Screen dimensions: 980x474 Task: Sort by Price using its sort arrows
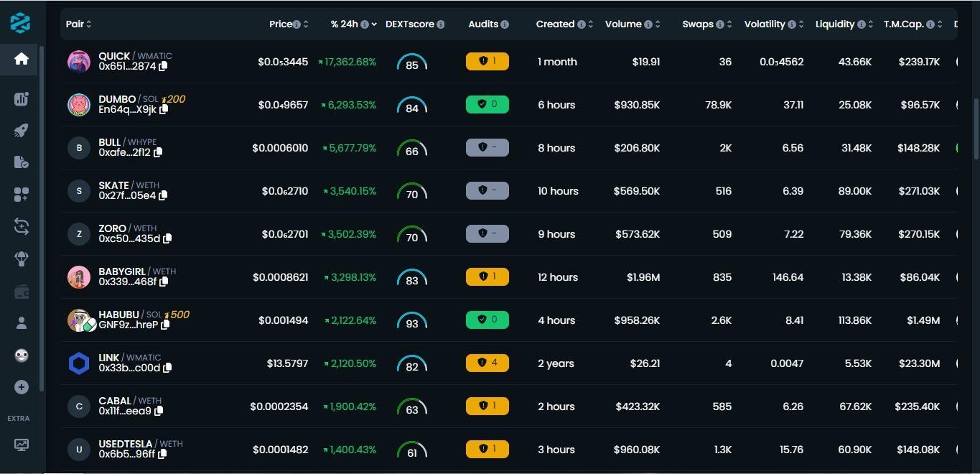[306, 24]
